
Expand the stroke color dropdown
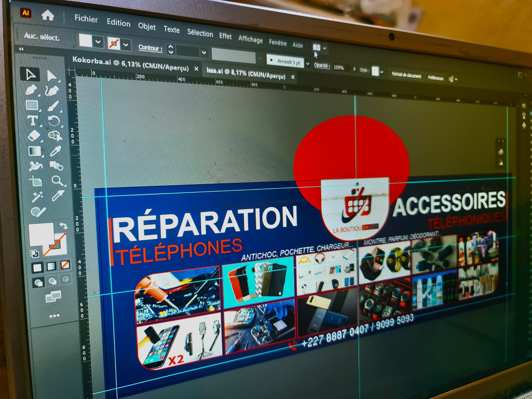(126, 45)
